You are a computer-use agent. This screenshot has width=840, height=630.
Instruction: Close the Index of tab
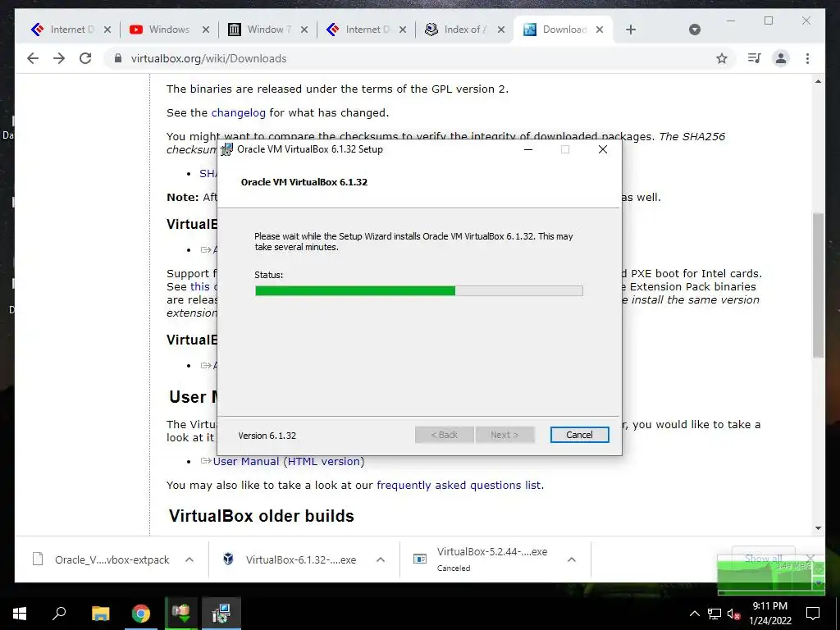(501, 30)
